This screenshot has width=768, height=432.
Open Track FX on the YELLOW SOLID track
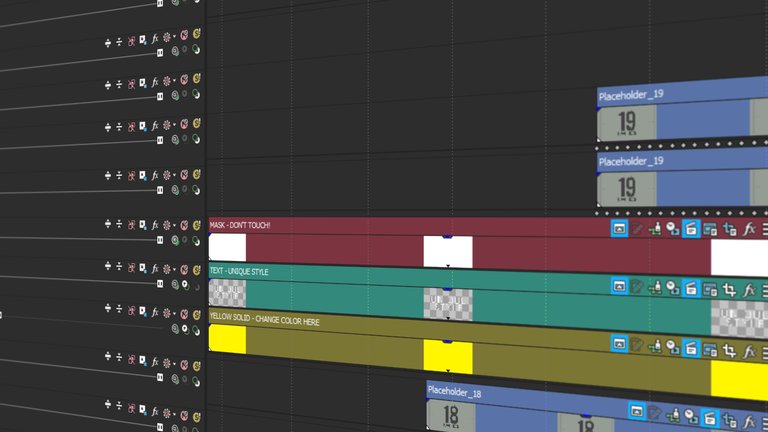(x=155, y=312)
